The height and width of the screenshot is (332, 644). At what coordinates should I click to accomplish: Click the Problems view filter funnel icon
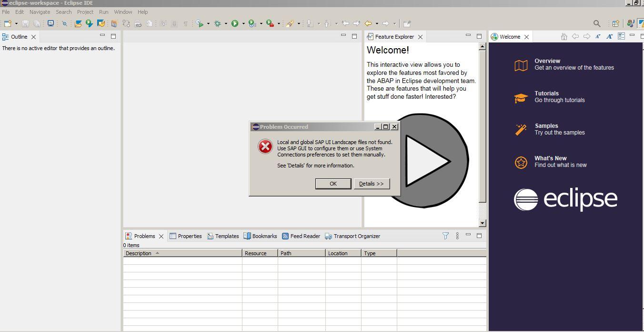click(445, 236)
